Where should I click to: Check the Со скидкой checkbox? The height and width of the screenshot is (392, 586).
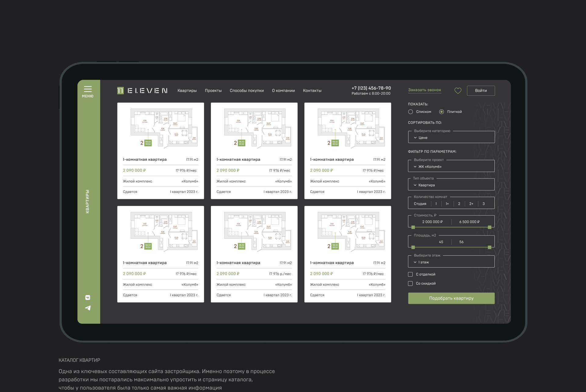(411, 284)
